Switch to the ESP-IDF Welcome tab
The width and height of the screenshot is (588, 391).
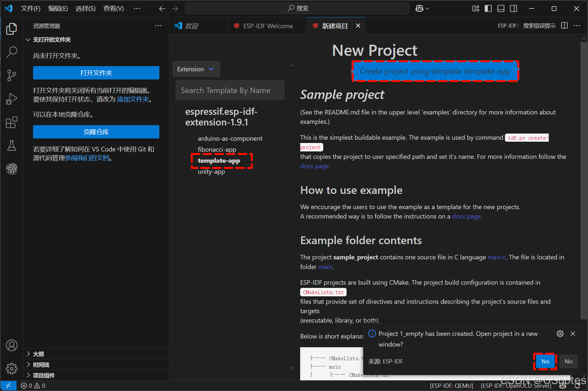coord(268,26)
